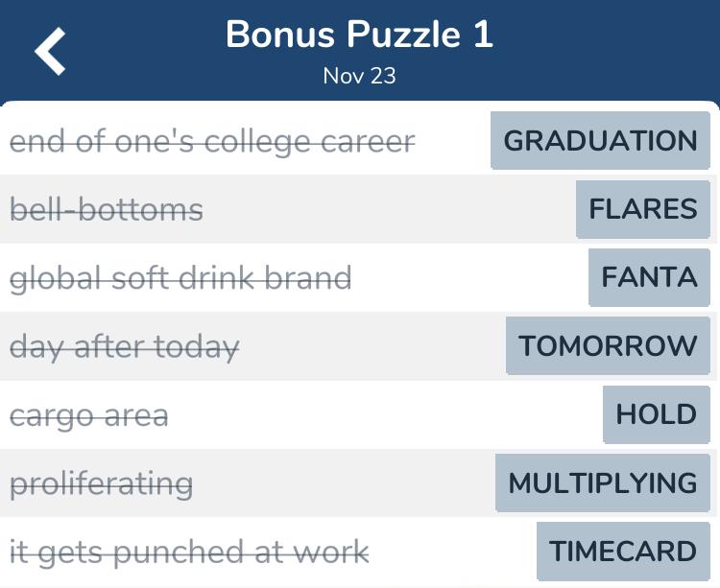Image resolution: width=720 pixels, height=588 pixels.
Task: Tap the back arrow icon
Action: point(50,51)
